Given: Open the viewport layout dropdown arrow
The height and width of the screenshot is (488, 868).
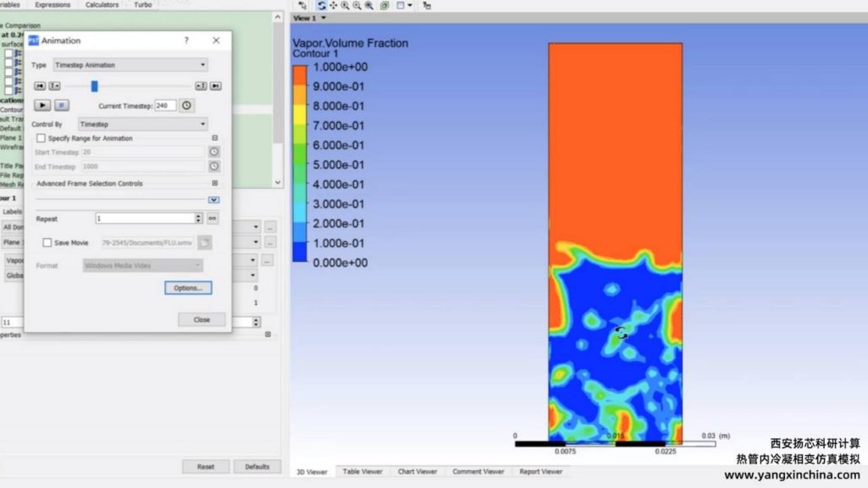Looking at the screenshot, I should click(409, 6).
